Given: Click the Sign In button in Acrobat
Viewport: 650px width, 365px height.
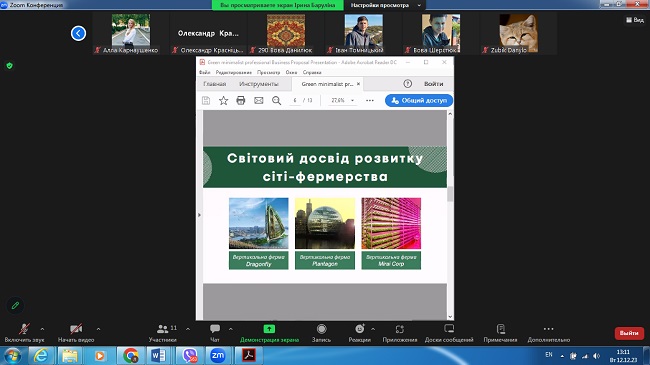Looking at the screenshot, I should (434, 84).
